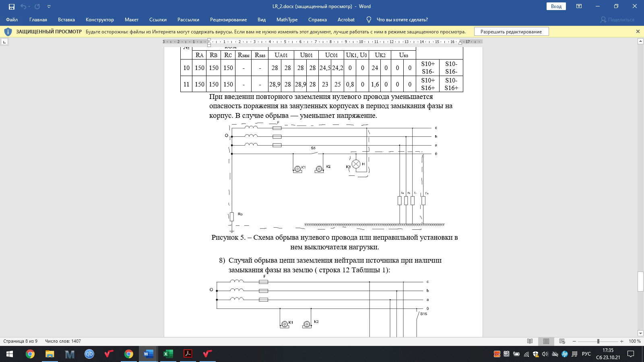Click the 'Что вы хотите сделать?' search field

[402, 20]
